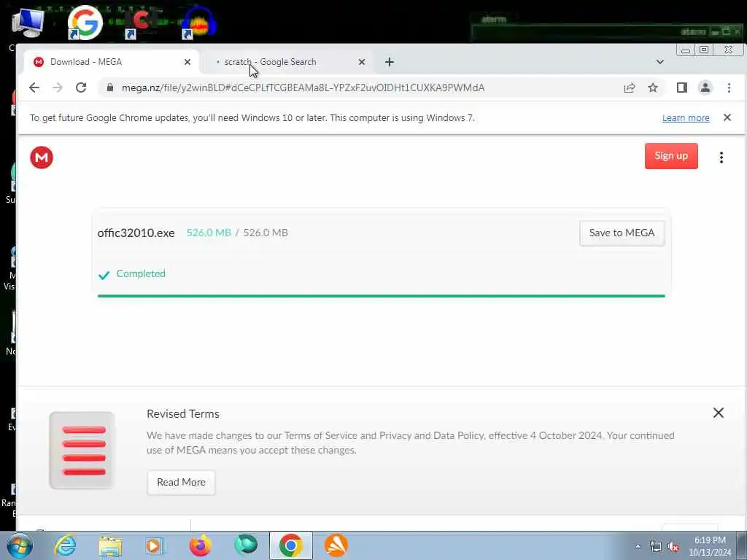The width and height of the screenshot is (747, 560).
Task: Close the Download - MEGA tab
Action: click(187, 62)
